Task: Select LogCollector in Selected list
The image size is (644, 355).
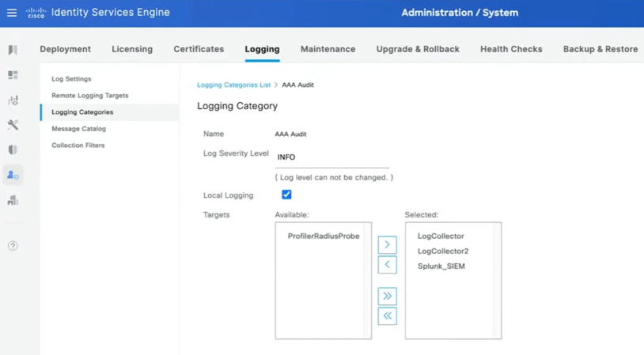Action: click(x=441, y=236)
